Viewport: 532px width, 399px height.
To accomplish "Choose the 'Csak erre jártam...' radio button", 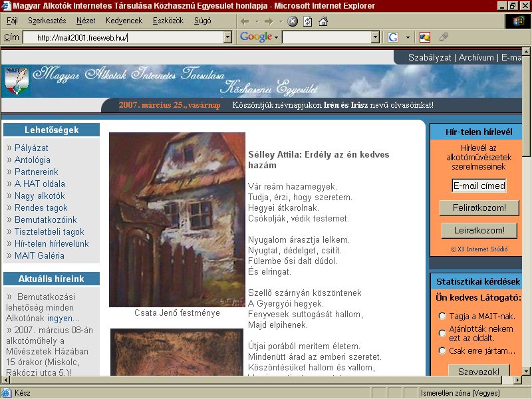I will tap(442, 350).
